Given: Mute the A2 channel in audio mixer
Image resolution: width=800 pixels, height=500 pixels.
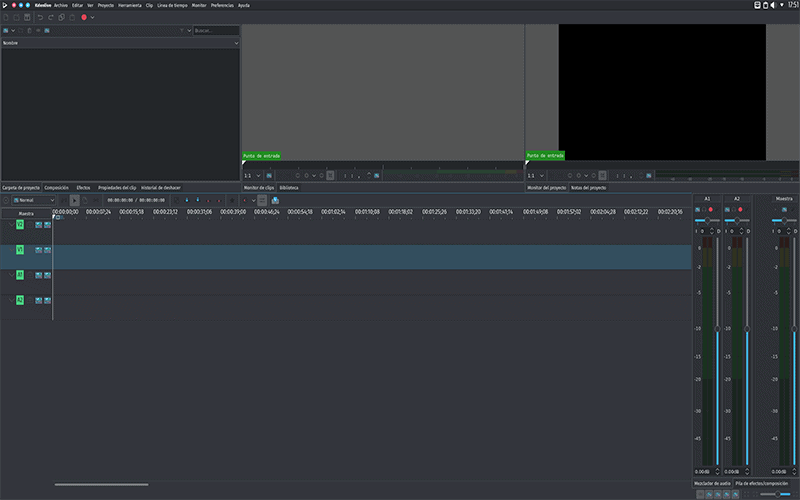Looking at the screenshot, I should (729, 209).
